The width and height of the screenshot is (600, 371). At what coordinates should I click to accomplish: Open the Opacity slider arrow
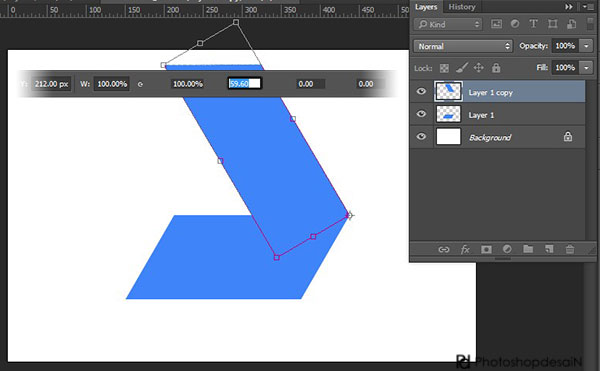click(586, 46)
